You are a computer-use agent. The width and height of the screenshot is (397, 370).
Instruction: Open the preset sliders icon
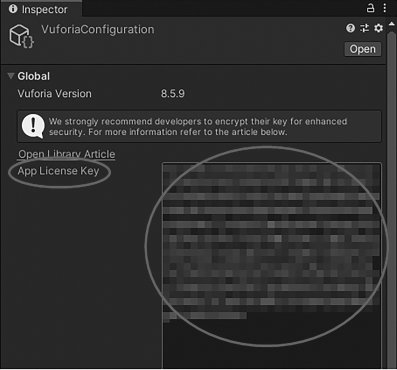point(364,28)
